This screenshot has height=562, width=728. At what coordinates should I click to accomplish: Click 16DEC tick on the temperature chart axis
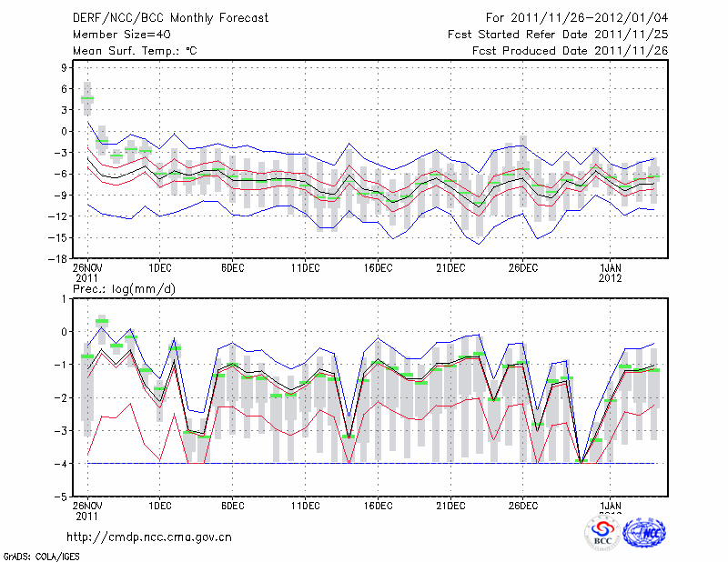pyautogui.click(x=378, y=267)
